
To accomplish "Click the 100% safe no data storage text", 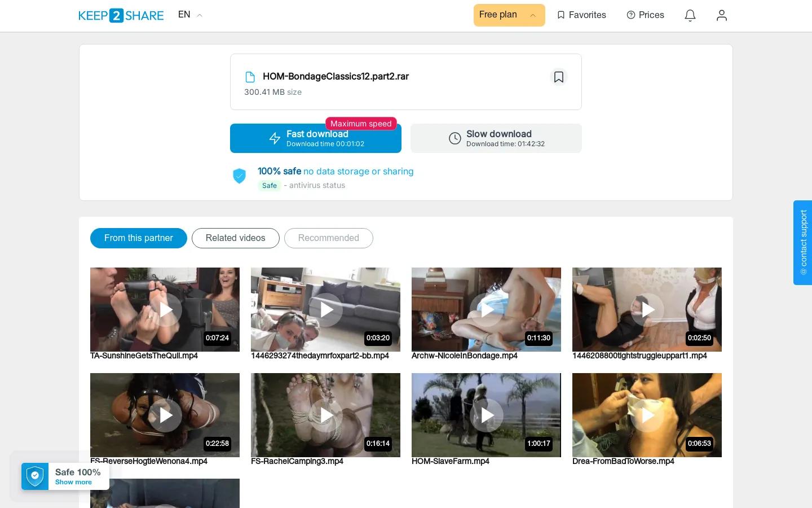I will click(x=336, y=172).
